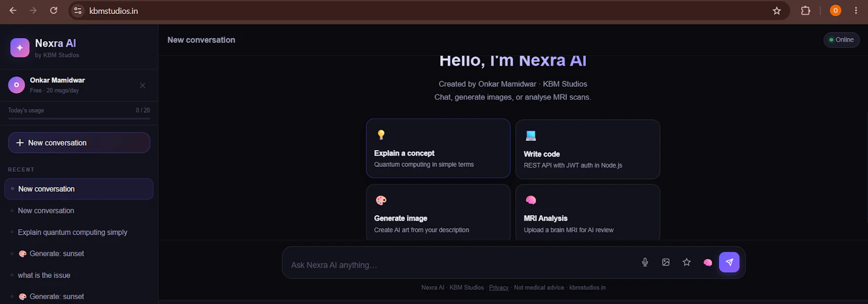Screen dimensions: 868x304
Task: Click the Onkar Mamidwar name in sidebar
Action: [58, 80]
